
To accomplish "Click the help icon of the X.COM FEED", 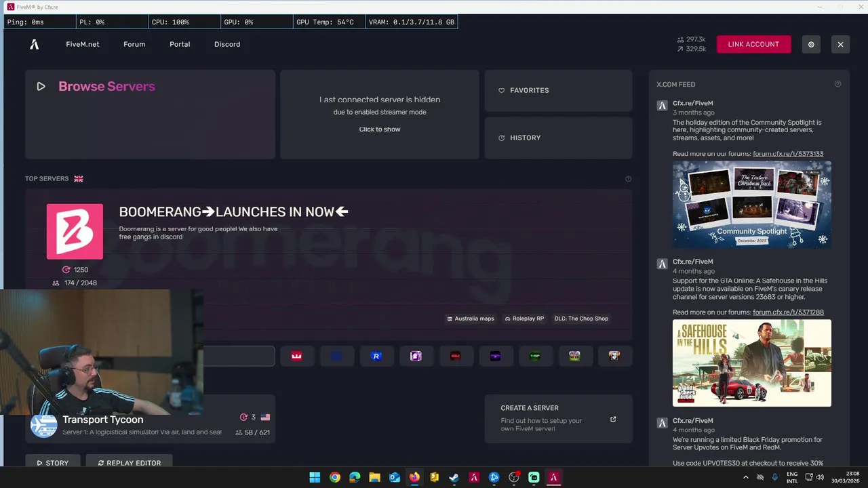I will click(x=837, y=84).
